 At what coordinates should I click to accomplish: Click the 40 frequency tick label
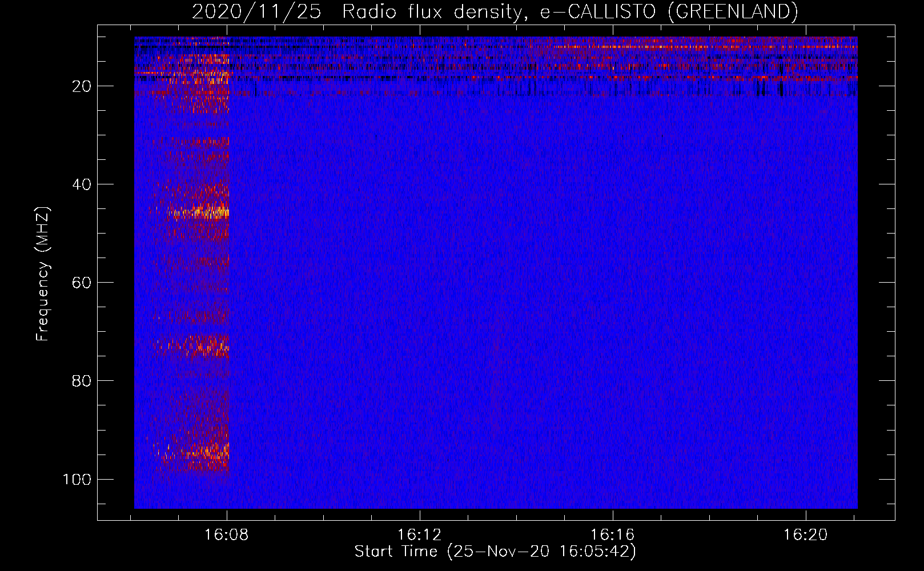coord(82,184)
